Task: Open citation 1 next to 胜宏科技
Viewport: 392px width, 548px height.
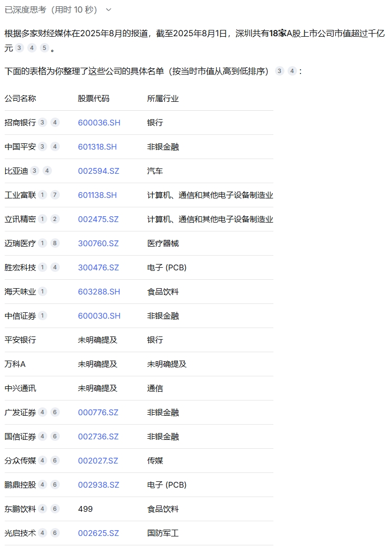Action: [x=43, y=267]
